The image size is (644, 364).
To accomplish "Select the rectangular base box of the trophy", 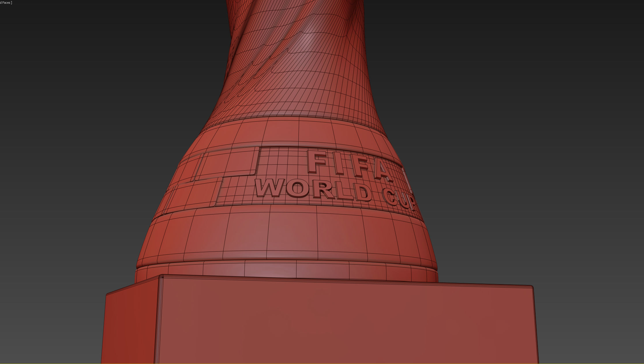I will click(x=320, y=319).
